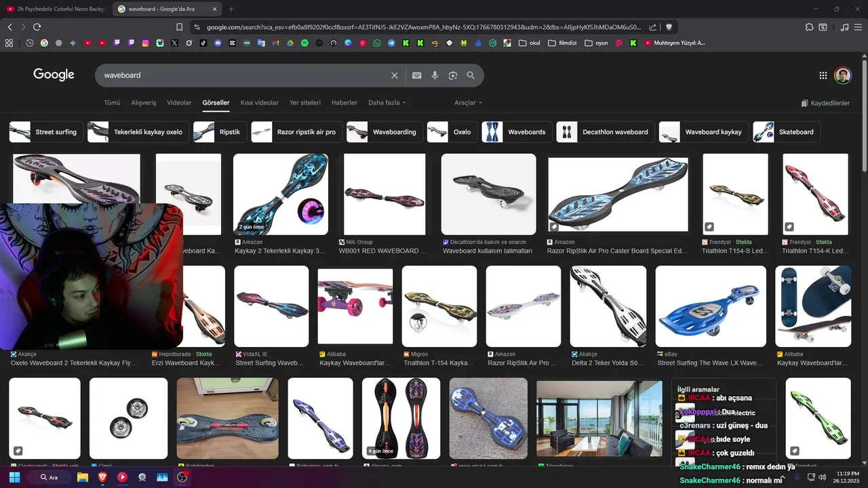Click the Skateboard suggestion chip
This screenshot has height=488, width=868.
[x=787, y=132]
